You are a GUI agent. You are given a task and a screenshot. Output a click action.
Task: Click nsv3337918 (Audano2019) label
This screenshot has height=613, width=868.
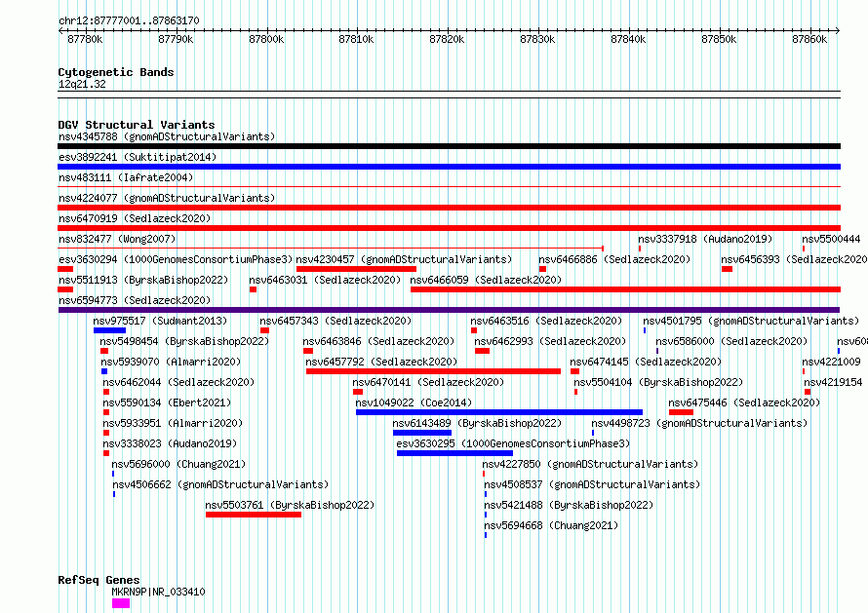coord(705,239)
